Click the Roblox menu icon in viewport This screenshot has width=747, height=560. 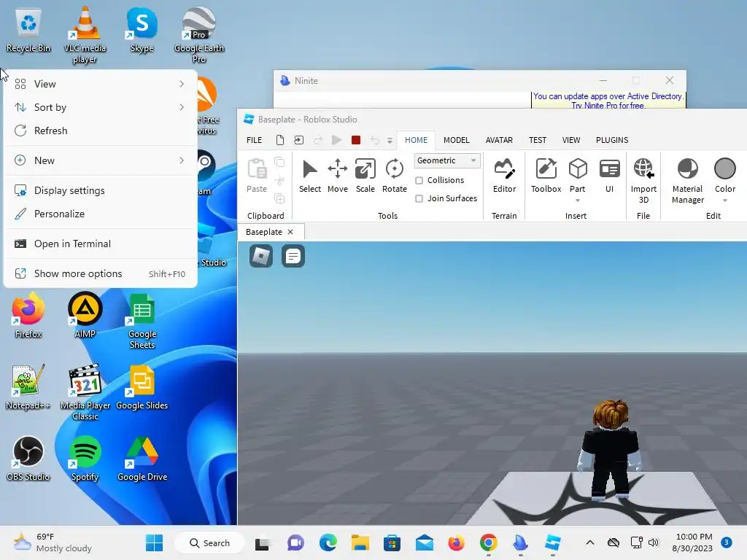click(x=261, y=256)
